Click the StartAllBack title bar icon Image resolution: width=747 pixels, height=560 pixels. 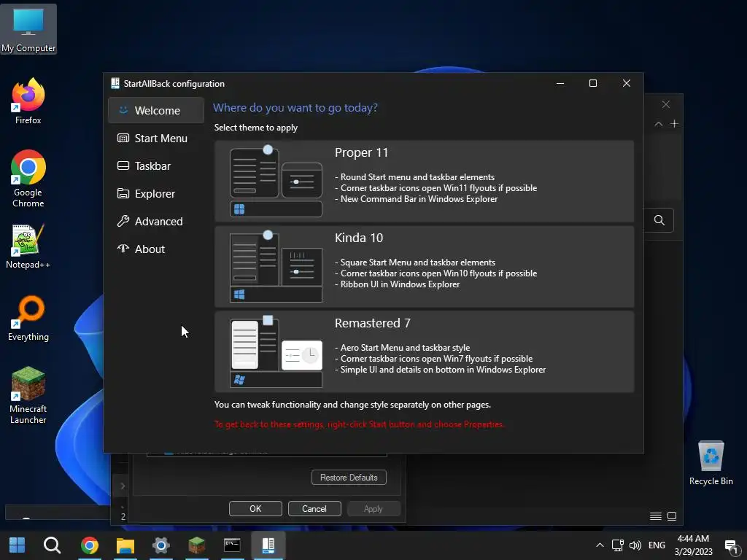click(x=115, y=83)
